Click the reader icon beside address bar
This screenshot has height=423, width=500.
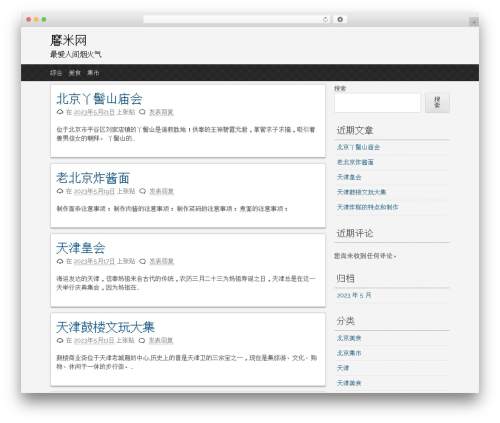tap(340, 19)
